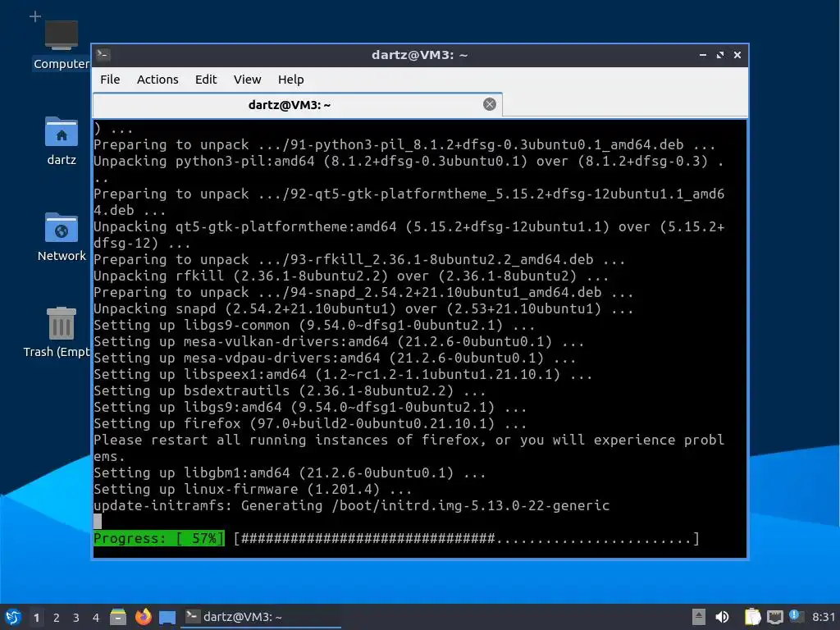Viewport: 840px width, 630px height.
Task: Open the removable media eject tray icon
Action: tap(699, 617)
